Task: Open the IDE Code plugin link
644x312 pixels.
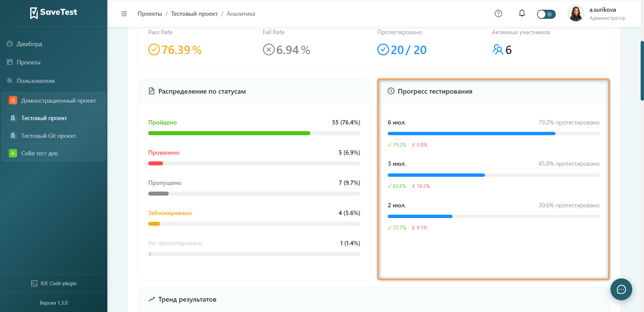Action: (54, 283)
